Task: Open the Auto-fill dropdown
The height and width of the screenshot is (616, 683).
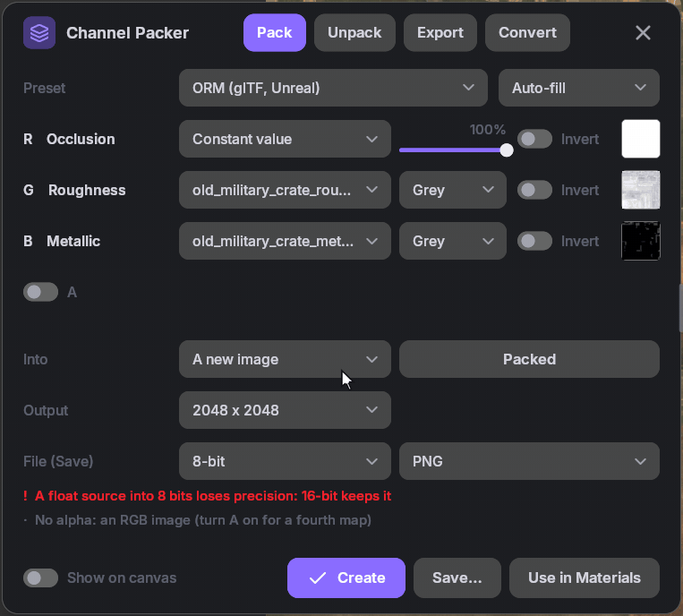Action: [579, 88]
